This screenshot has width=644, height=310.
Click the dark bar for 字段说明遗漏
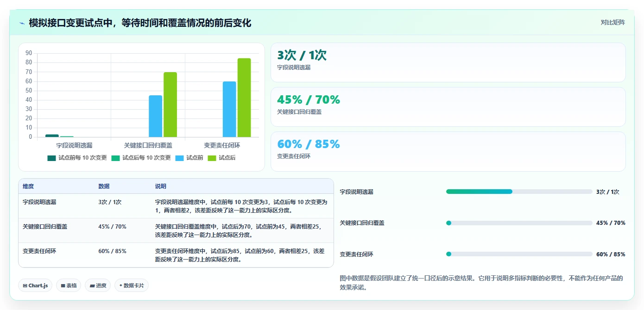[52, 136]
